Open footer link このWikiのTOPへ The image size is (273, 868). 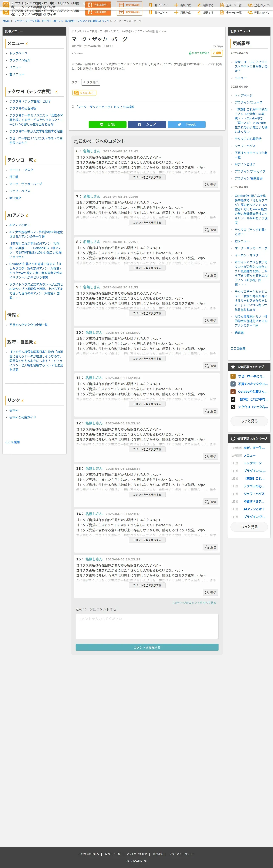(x=88, y=854)
